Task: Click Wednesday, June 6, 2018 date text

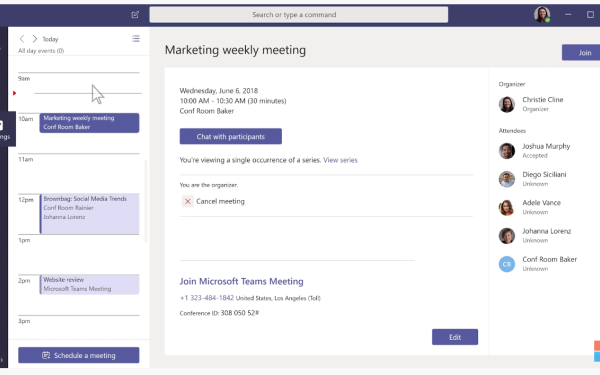Action: pyautogui.click(x=219, y=91)
